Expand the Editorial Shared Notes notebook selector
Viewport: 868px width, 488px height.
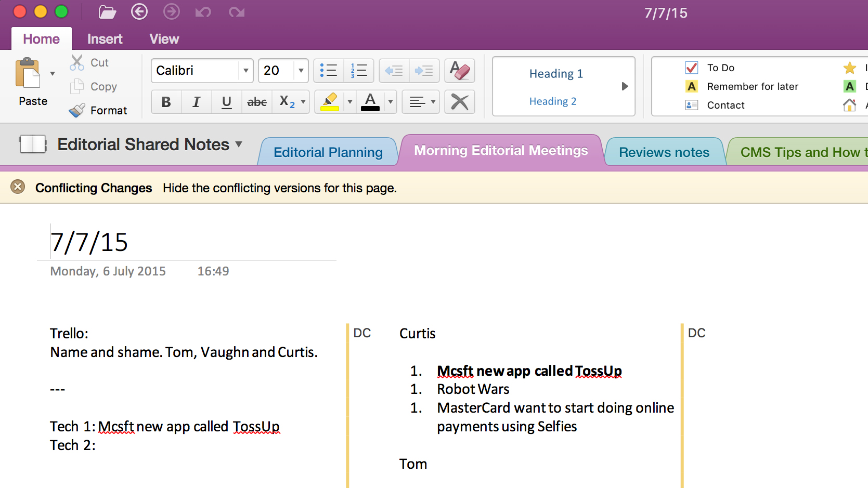pyautogui.click(x=238, y=144)
